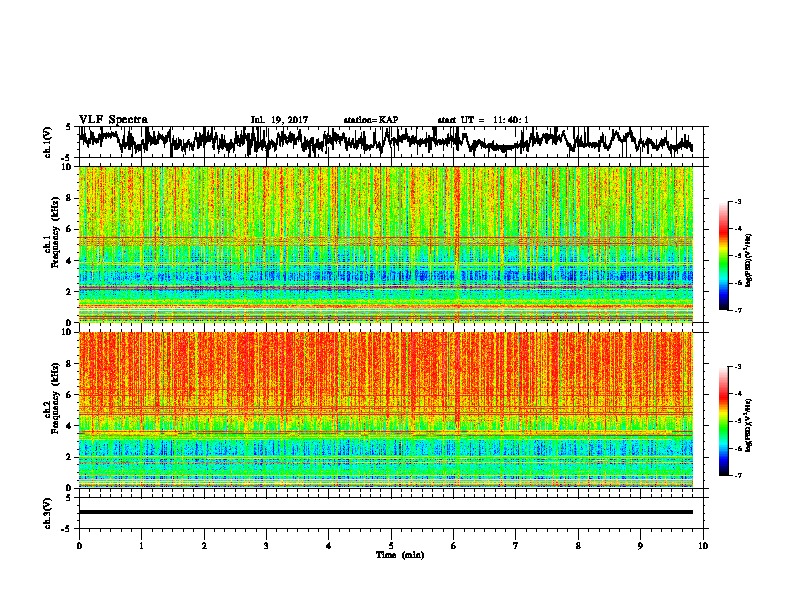Click the ch.1 frequency tick label "6"
This screenshot has width=792, height=612.
(70, 229)
